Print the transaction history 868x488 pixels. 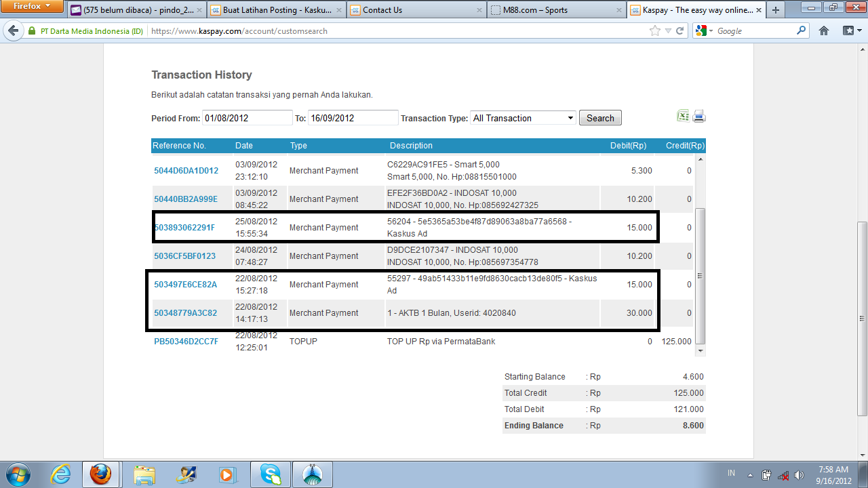(699, 117)
